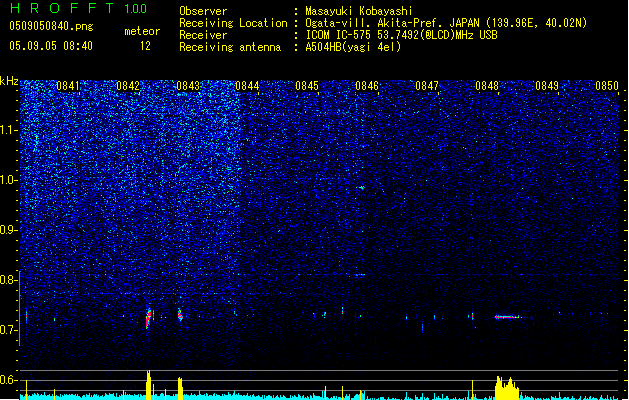Viewport: 629px width, 400px height.
Task: Click the 0.8 kHz axis label
Action: [x=9, y=280]
